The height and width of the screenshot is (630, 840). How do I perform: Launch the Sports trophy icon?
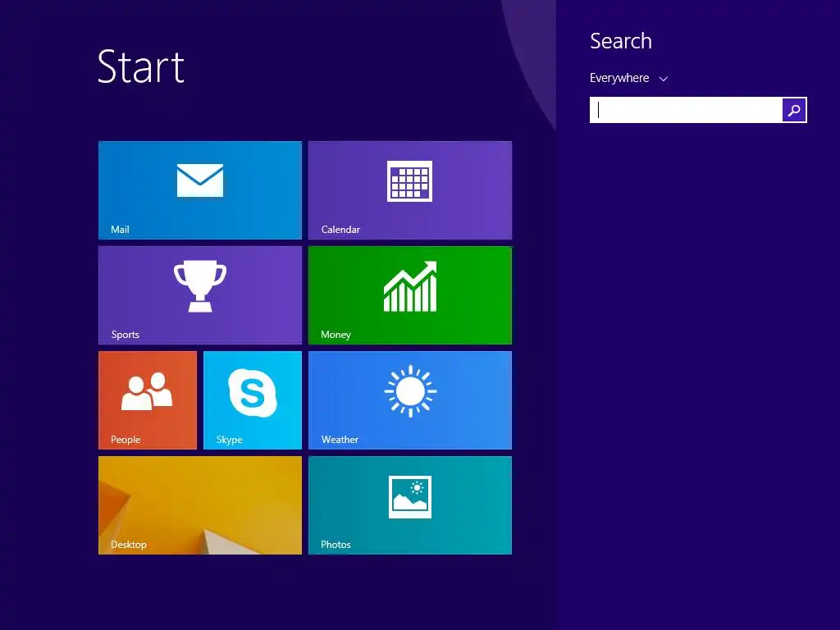point(200,286)
